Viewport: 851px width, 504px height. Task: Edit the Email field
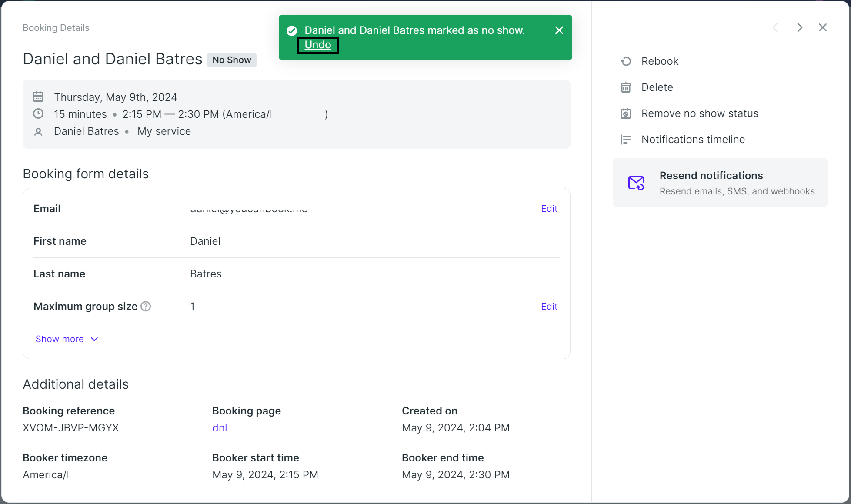pos(549,209)
